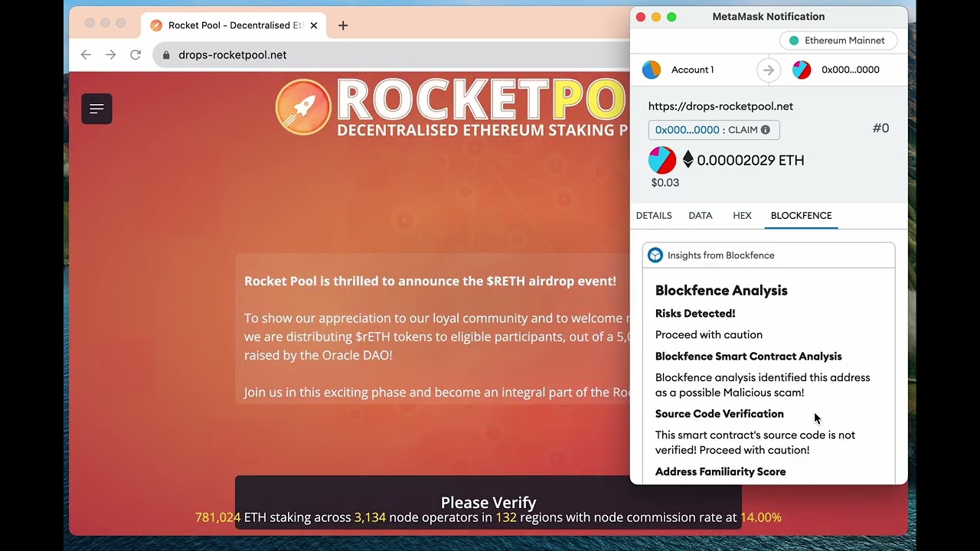Click the $RETH airdrop announcement headline
The image size is (980, 551).
tap(430, 281)
